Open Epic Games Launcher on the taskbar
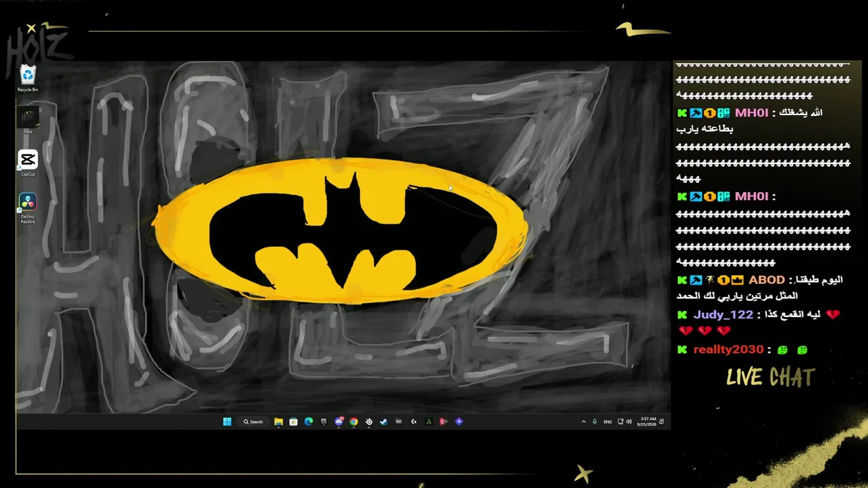The height and width of the screenshot is (488, 868). click(323, 422)
